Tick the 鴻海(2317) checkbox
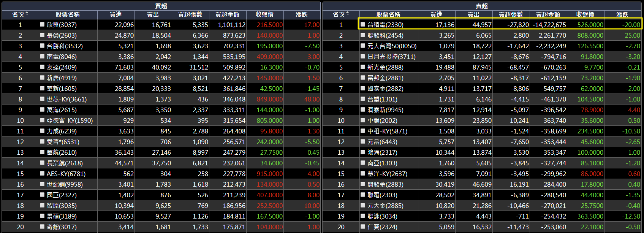This screenshot has width=644, height=233. coord(363,152)
